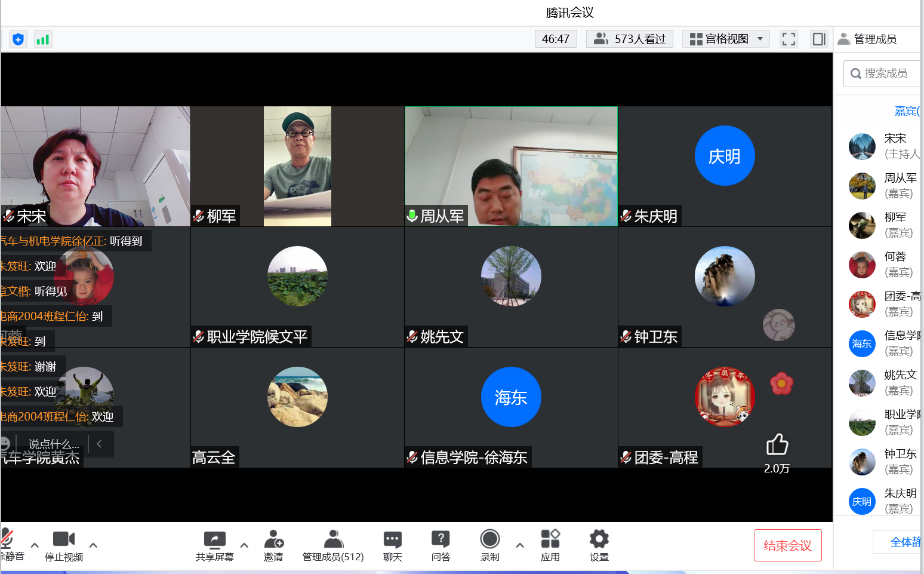Open the 573人看过 viewer count

[x=630, y=39]
